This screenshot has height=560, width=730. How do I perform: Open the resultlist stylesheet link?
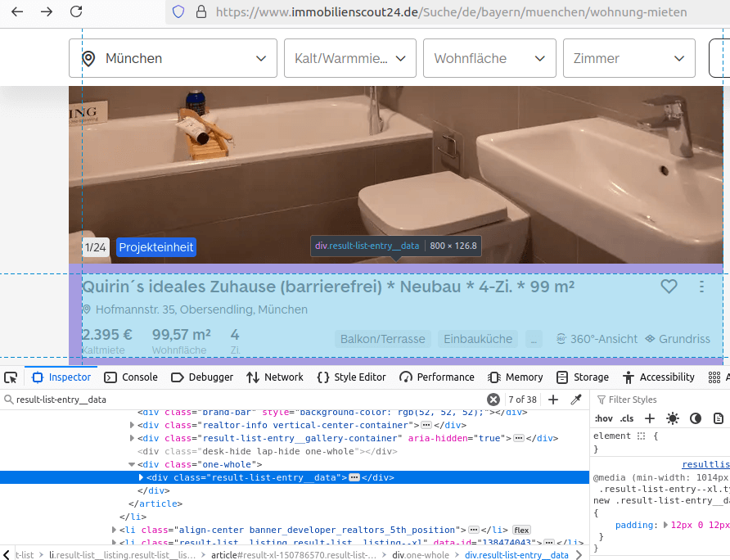[705, 464]
